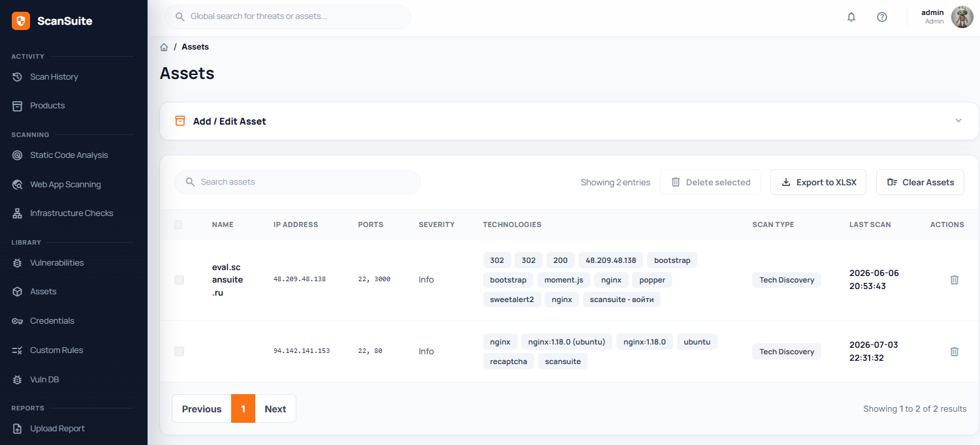Click the Static Code Analysis target icon
This screenshot has width=980, height=445.
click(x=18, y=155)
